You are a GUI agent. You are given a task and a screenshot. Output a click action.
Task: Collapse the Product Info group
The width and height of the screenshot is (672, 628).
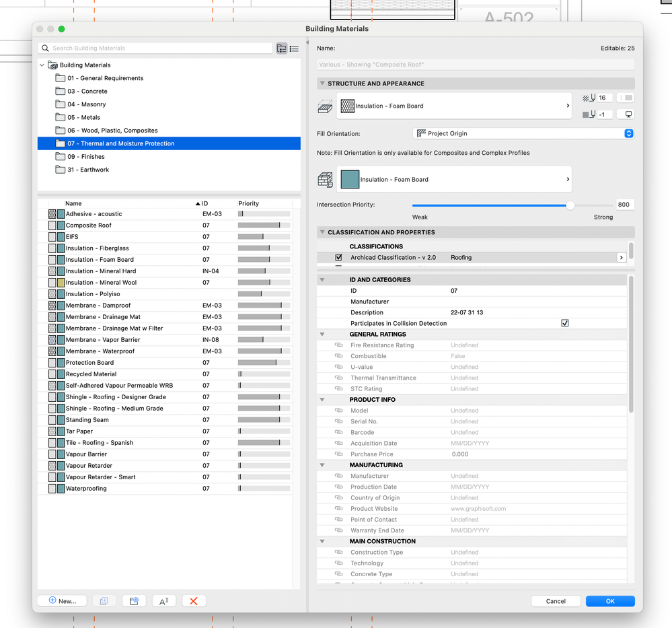click(x=322, y=399)
